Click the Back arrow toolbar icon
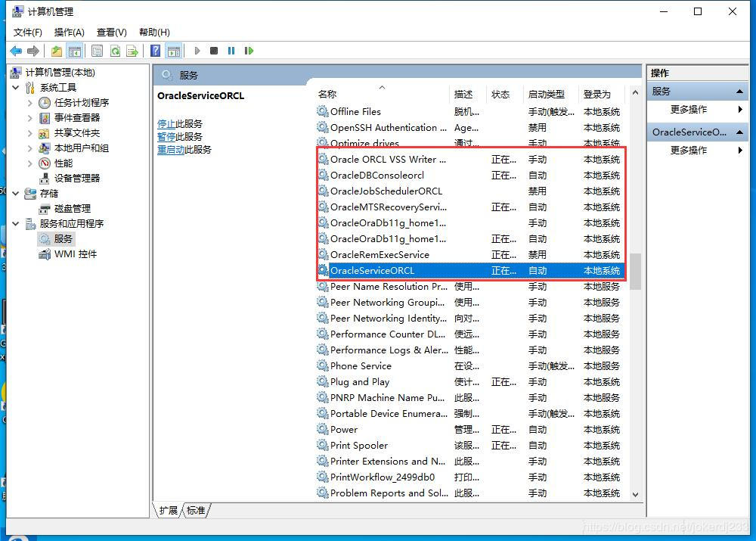Viewport: 756px width, 541px height. coord(16,51)
